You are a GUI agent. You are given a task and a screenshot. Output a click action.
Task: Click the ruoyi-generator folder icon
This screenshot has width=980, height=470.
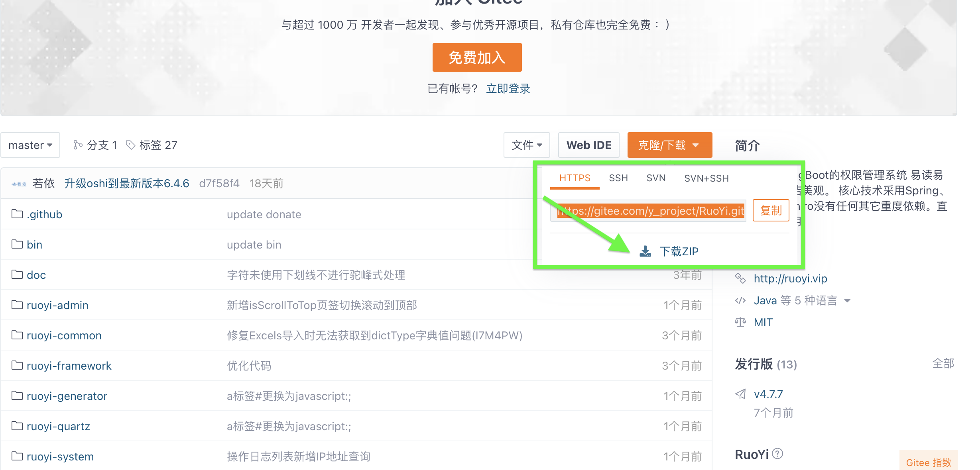coord(17,396)
